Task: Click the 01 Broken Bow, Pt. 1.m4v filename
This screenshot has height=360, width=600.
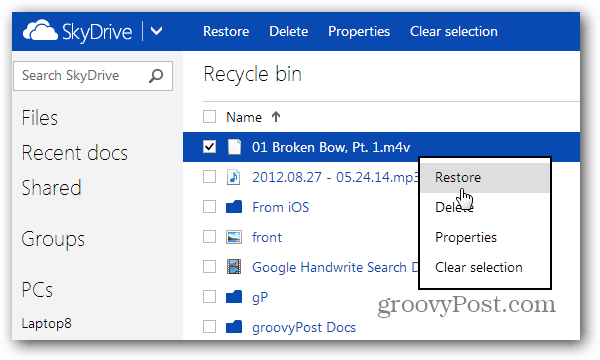Action: (331, 147)
